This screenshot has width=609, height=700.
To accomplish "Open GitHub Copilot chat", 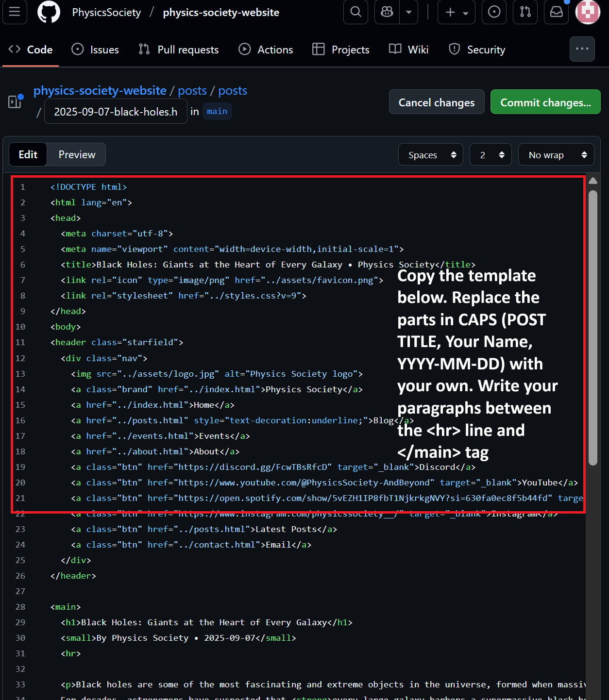I will pyautogui.click(x=386, y=12).
